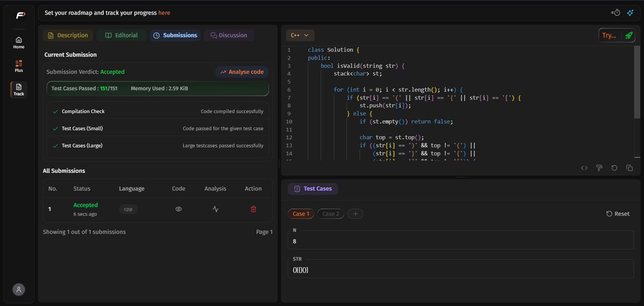644x306 pixels.
Task: Click the Try... button
Action: point(609,35)
